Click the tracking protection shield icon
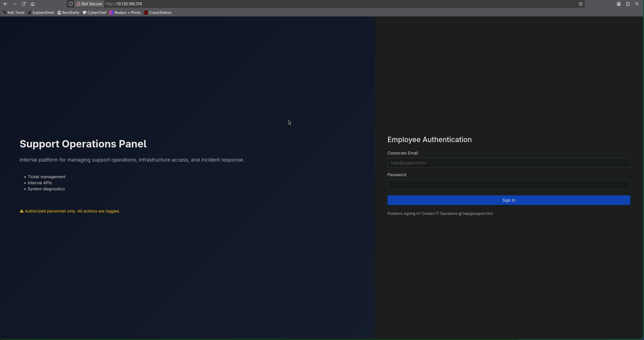 tap(71, 4)
